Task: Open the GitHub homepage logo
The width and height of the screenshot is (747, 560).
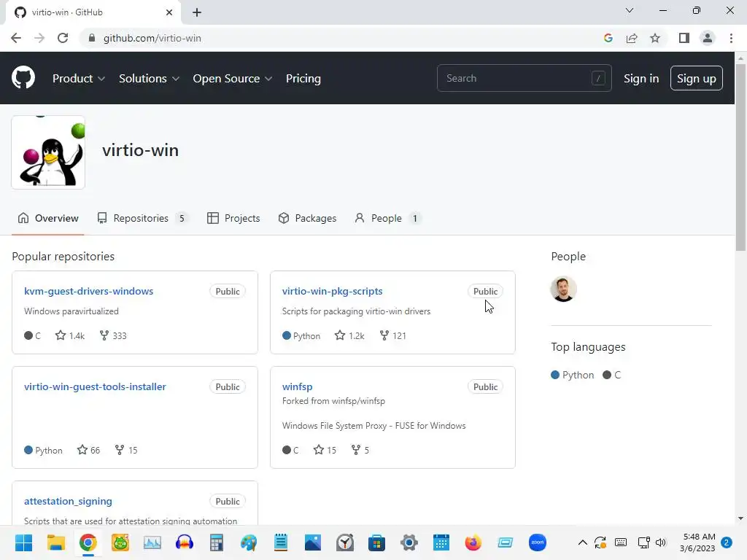Action: [x=23, y=78]
